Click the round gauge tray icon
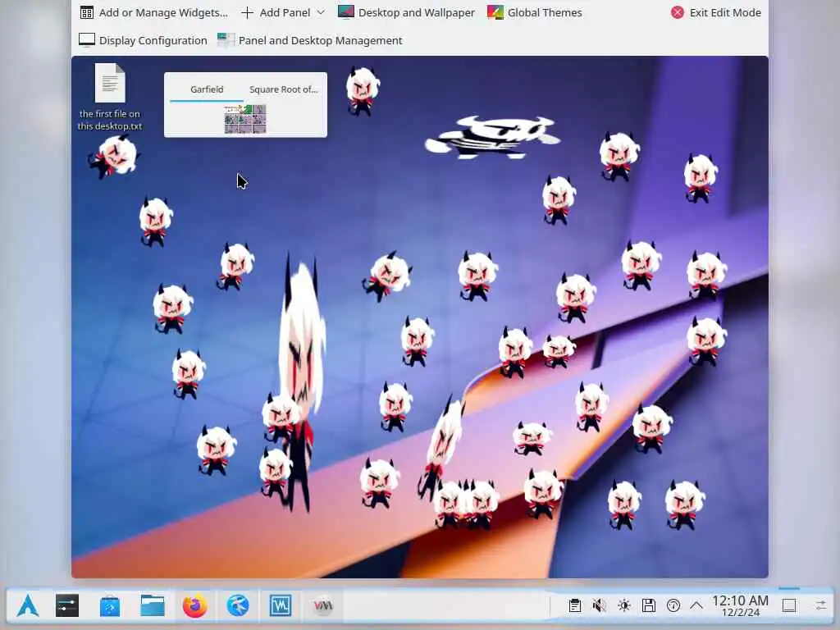The width and height of the screenshot is (840, 630). (x=673, y=606)
